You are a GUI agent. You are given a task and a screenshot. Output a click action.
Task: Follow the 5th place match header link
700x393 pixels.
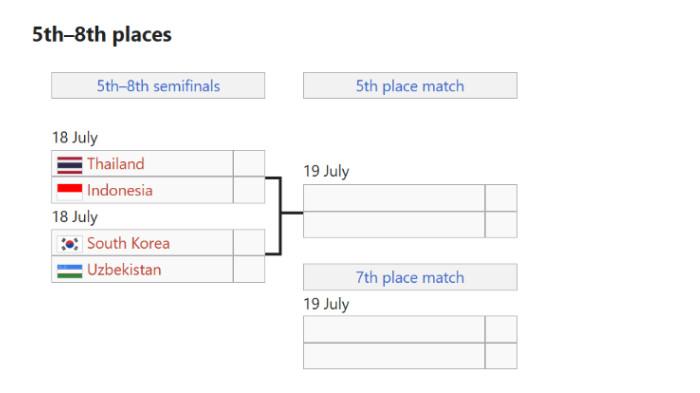(410, 86)
